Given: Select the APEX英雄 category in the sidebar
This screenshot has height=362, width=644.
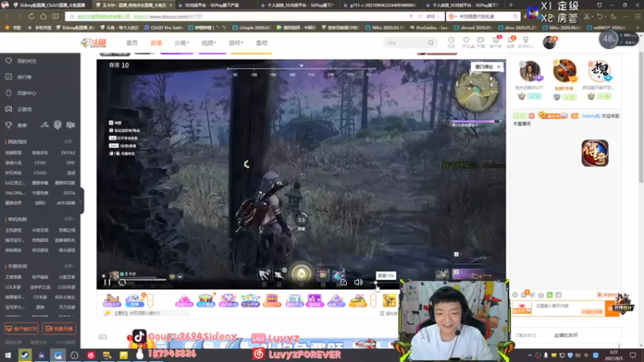Looking at the screenshot, I should click(66, 204).
